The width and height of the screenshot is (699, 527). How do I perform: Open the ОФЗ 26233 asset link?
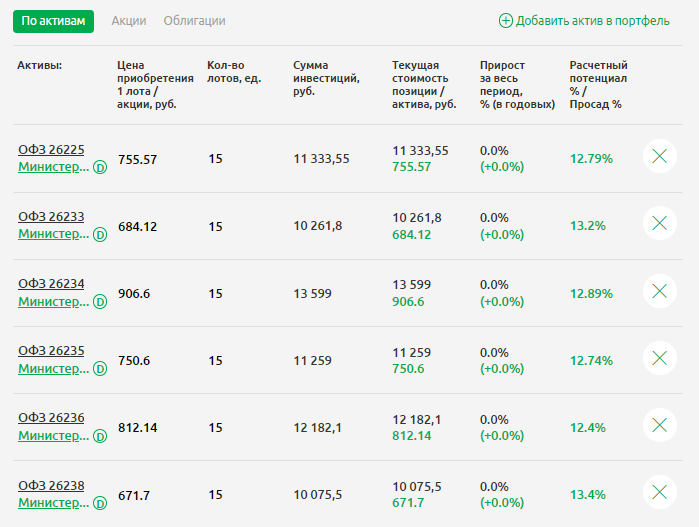pos(51,217)
